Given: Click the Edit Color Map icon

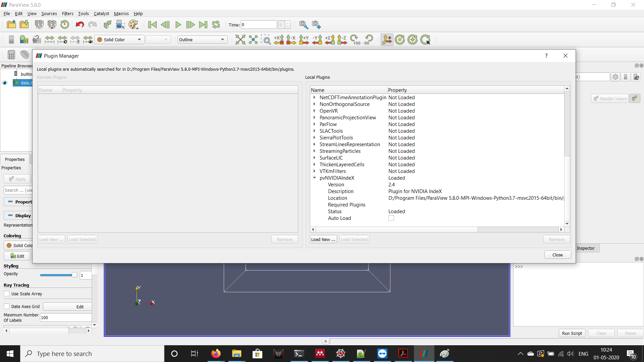Looking at the screenshot, I should pos(24,40).
